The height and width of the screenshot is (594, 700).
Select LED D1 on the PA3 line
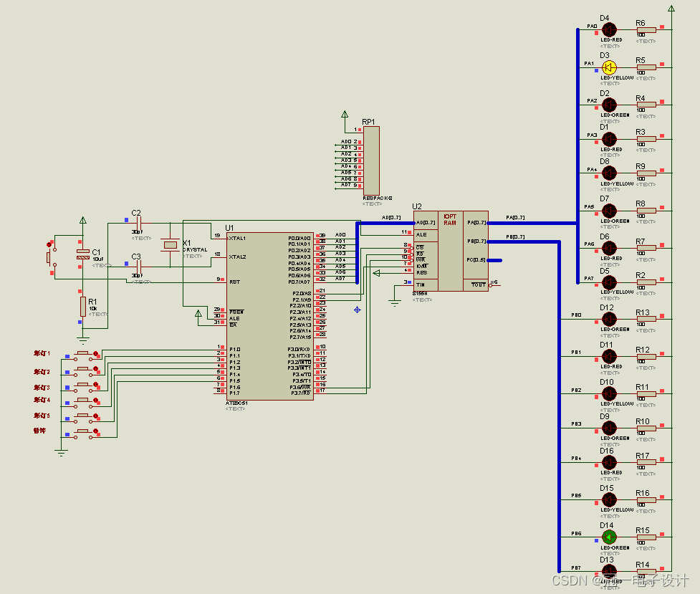(x=609, y=139)
